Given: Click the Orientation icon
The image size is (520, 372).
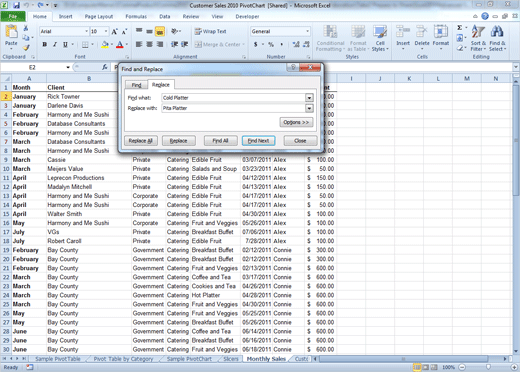Looking at the screenshot, I should [x=175, y=31].
